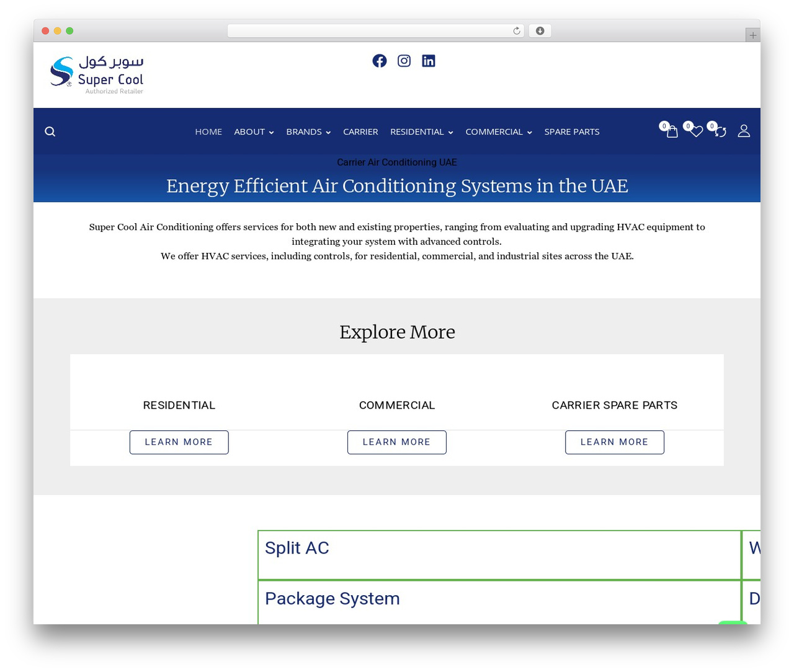Open the wishlist heart icon

pos(696,131)
